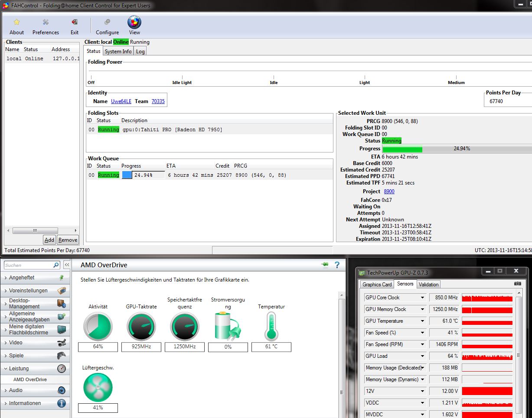Click the green pin icon in AMD OverDrive header
The width and height of the screenshot is (532, 418).
coord(325,265)
